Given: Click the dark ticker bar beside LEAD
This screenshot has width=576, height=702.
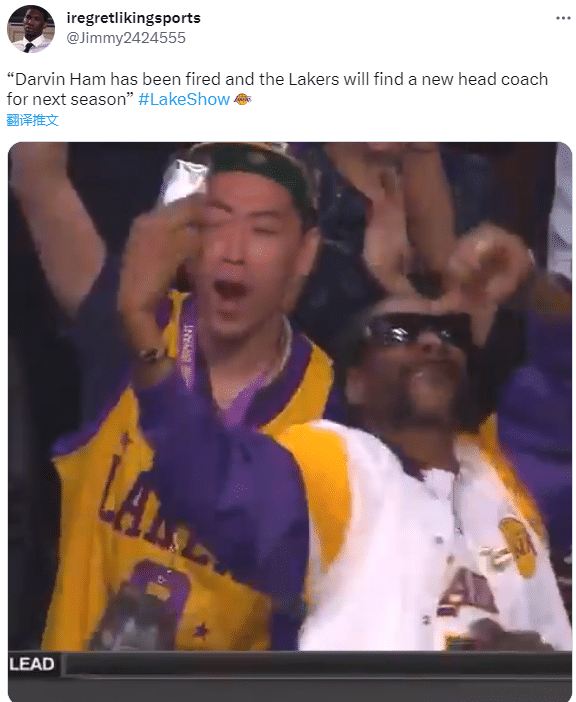Looking at the screenshot, I should coord(317,664).
